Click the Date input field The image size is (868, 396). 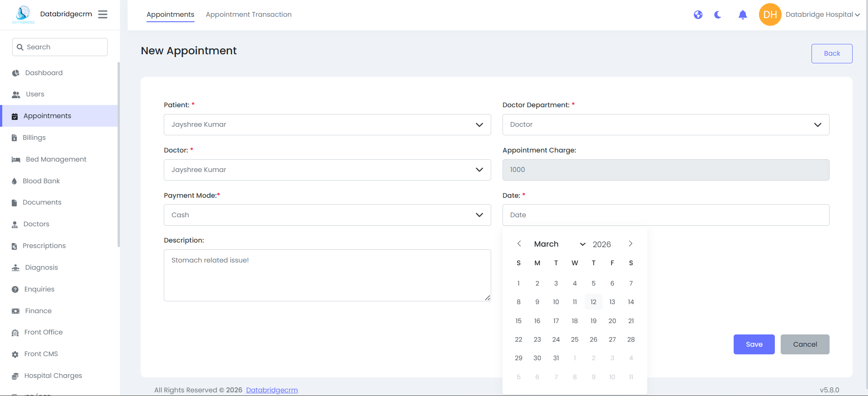[666, 215]
